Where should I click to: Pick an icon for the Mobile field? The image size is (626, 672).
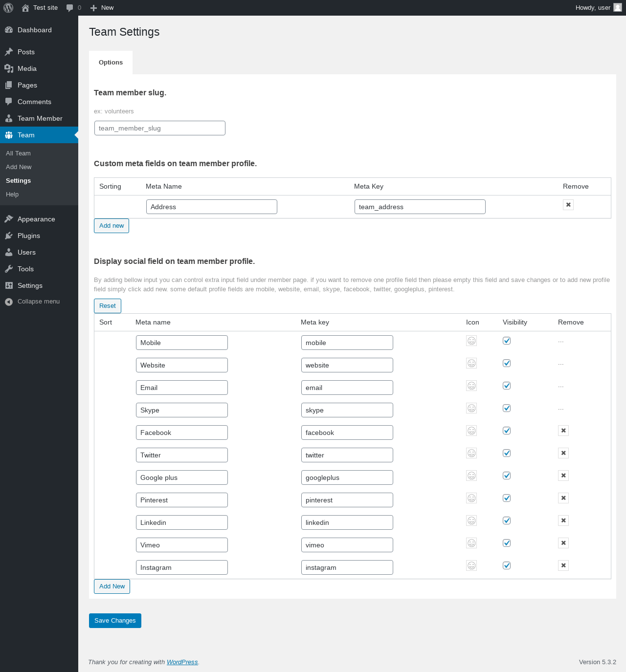pos(471,341)
